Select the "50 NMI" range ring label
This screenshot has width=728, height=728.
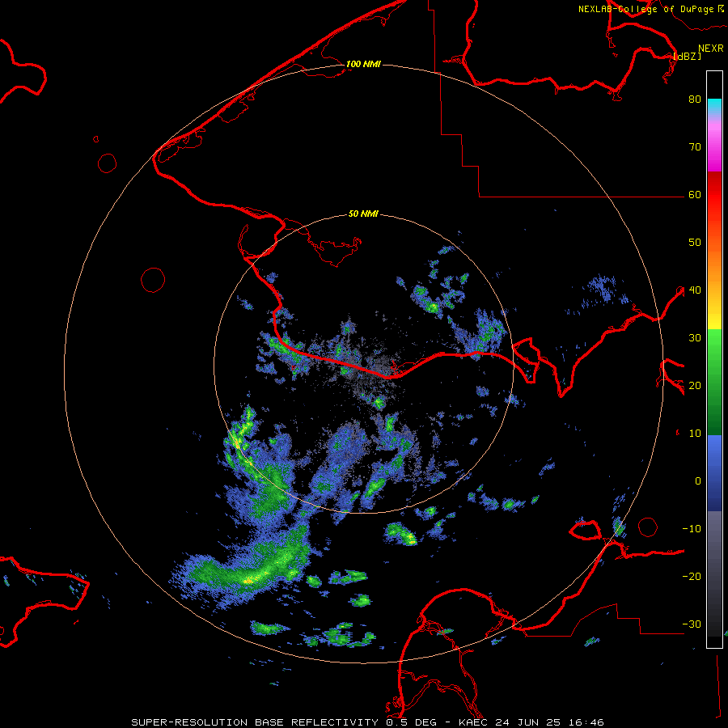363,214
